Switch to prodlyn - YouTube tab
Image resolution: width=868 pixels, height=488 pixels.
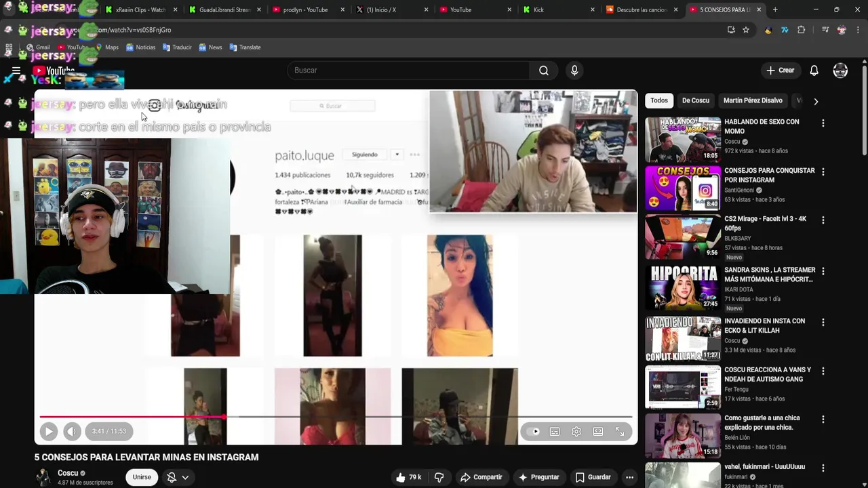coord(308,9)
